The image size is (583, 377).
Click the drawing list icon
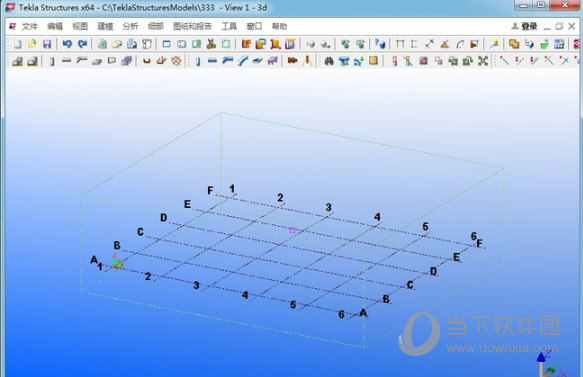click(x=117, y=44)
